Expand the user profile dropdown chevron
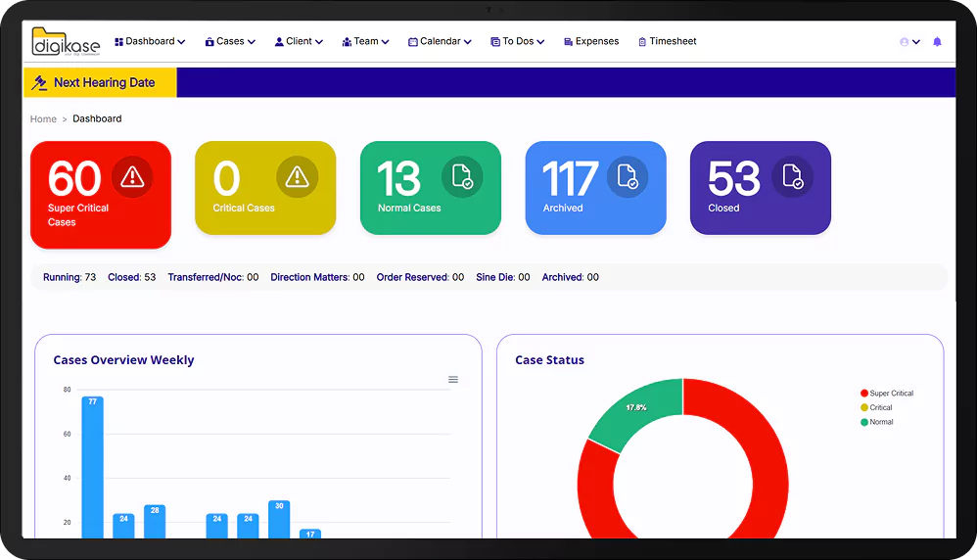Viewport: 977px width, 560px height. coord(916,42)
